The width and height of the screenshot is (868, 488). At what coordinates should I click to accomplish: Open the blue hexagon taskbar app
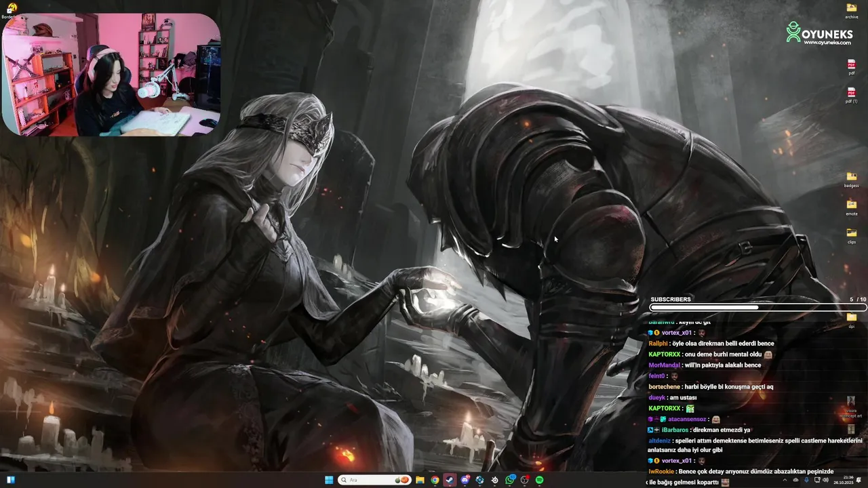pos(480,480)
